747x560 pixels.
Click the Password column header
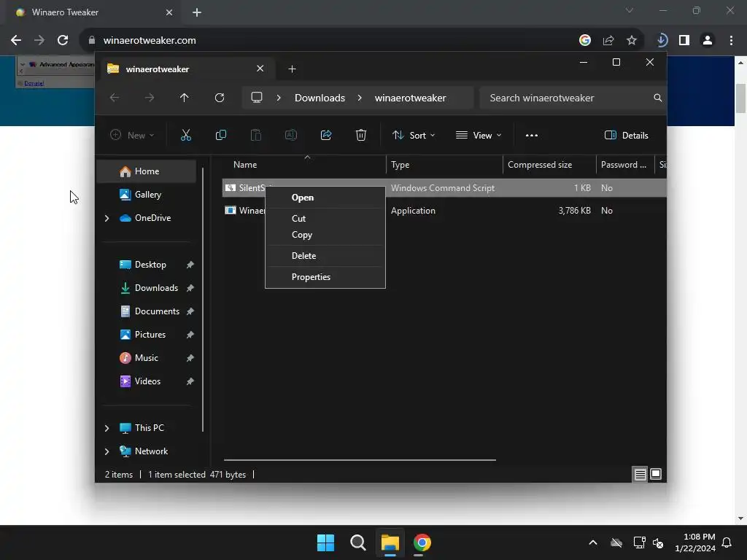(625, 165)
